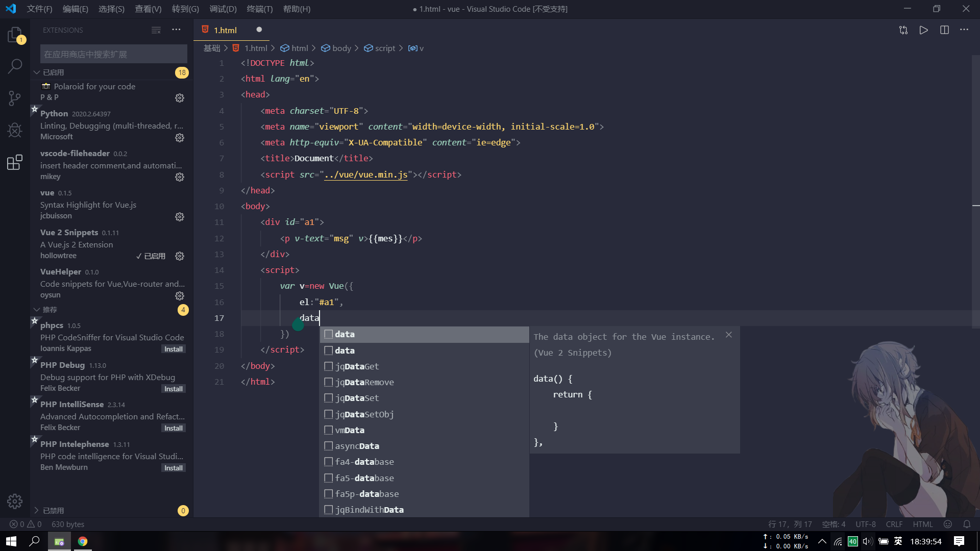This screenshot has height=551, width=980.
Task: Install the PHP Intelephense extension
Action: (x=174, y=468)
